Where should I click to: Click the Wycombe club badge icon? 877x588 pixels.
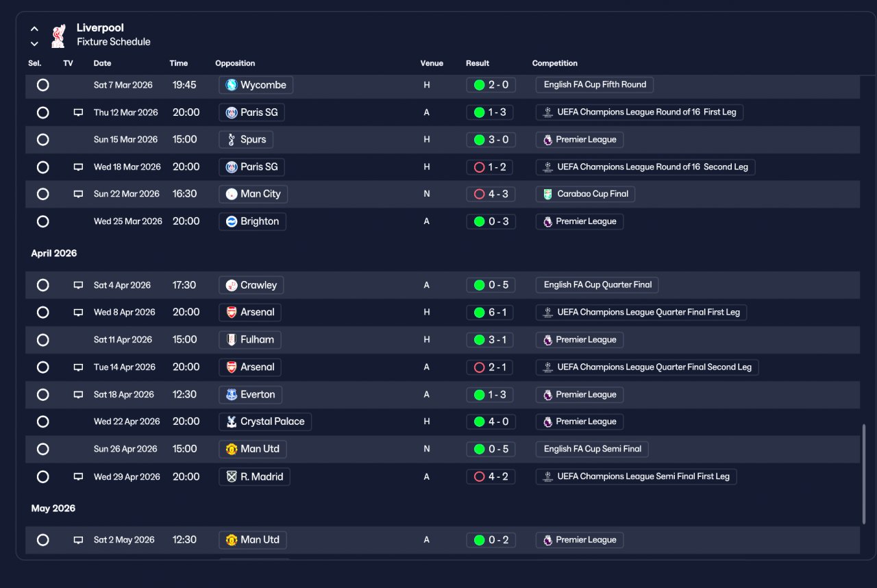point(232,85)
